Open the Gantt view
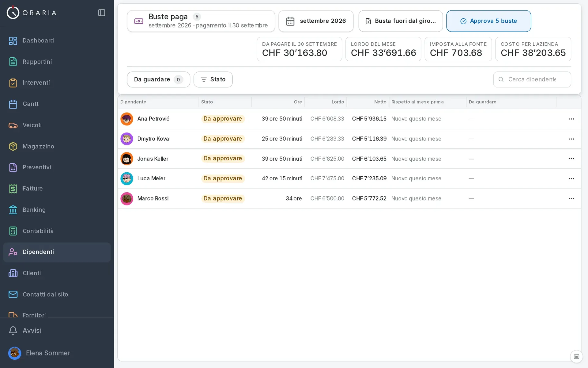 pyautogui.click(x=57, y=104)
